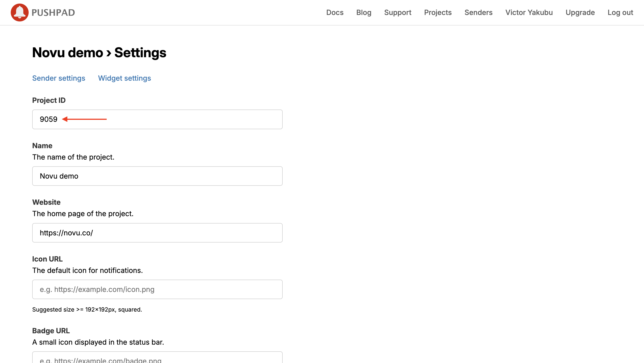Viewport: 644px width, 363px height.
Task: Click into the Icon URL field
Action: tap(157, 289)
